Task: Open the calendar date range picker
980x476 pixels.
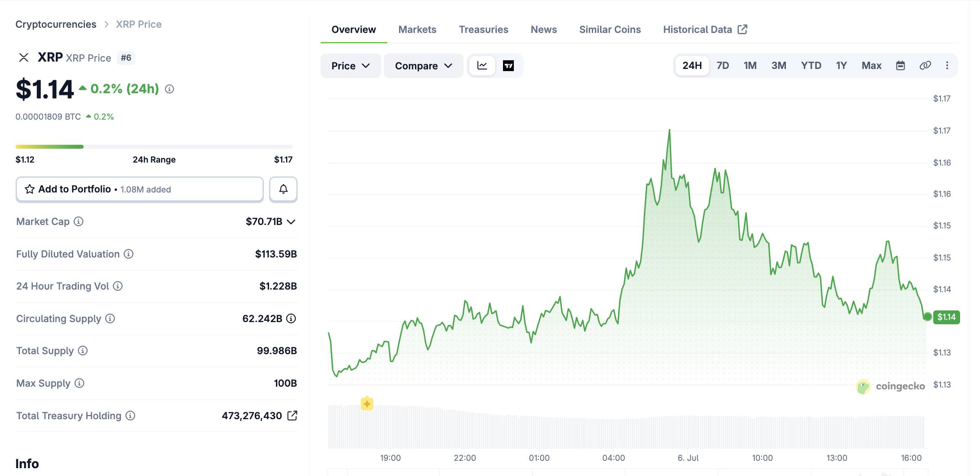Action: tap(900, 65)
